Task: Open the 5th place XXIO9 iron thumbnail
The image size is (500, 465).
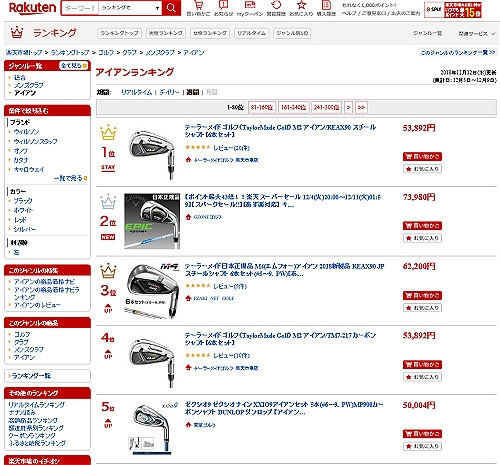Action: (152, 430)
